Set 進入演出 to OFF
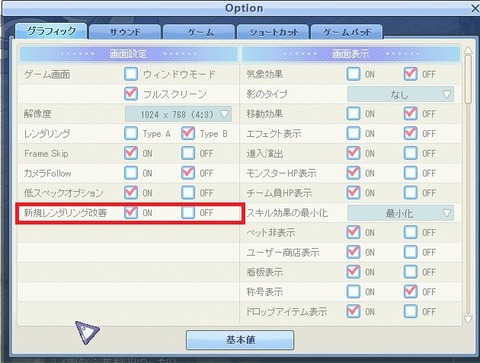This screenshot has width=480, height=363. (410, 153)
